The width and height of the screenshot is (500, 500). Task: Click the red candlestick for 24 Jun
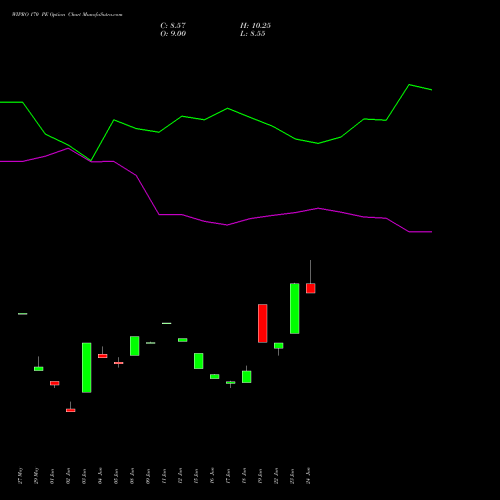click(311, 288)
